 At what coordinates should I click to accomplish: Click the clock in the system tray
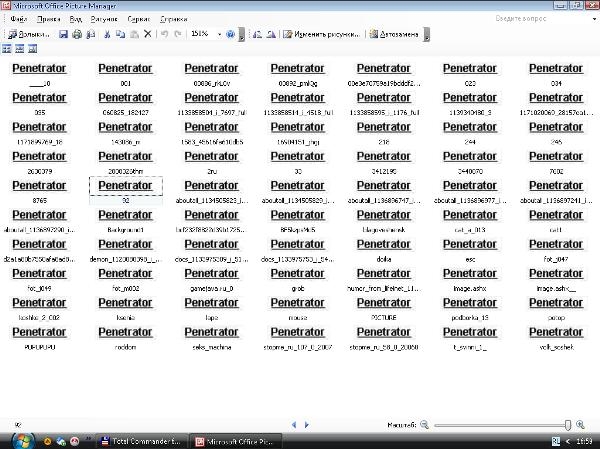tap(584, 441)
